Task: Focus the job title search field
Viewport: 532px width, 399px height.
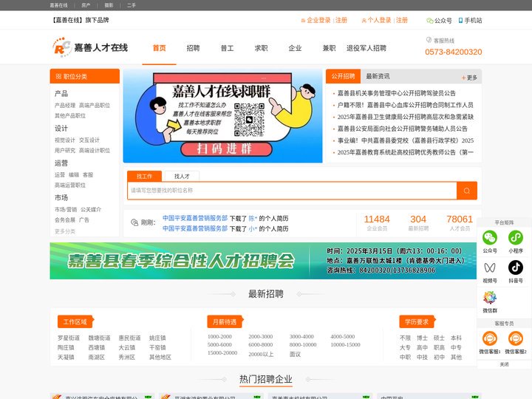Action: coord(292,191)
